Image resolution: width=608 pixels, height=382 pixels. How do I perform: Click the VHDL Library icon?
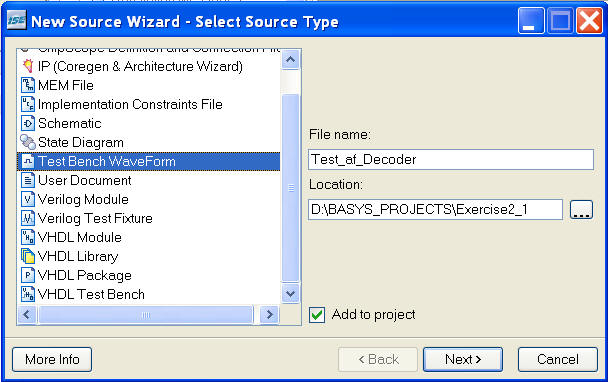click(28, 256)
